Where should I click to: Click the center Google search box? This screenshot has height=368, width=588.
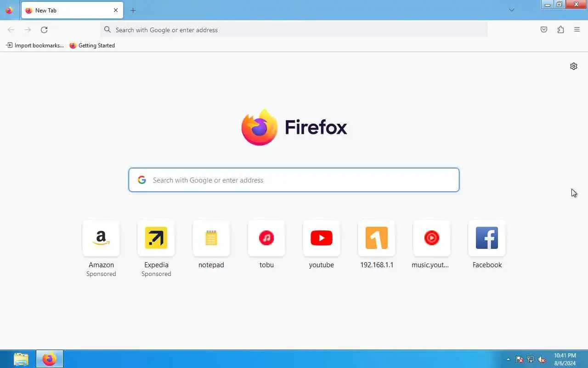point(294,180)
